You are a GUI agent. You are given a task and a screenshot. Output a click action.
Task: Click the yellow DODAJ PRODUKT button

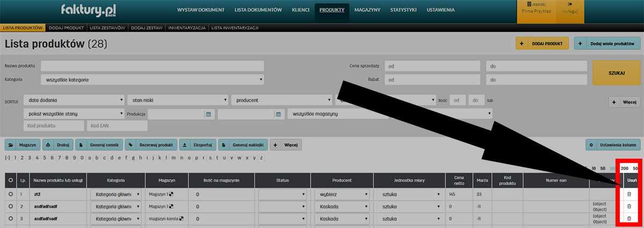point(542,43)
